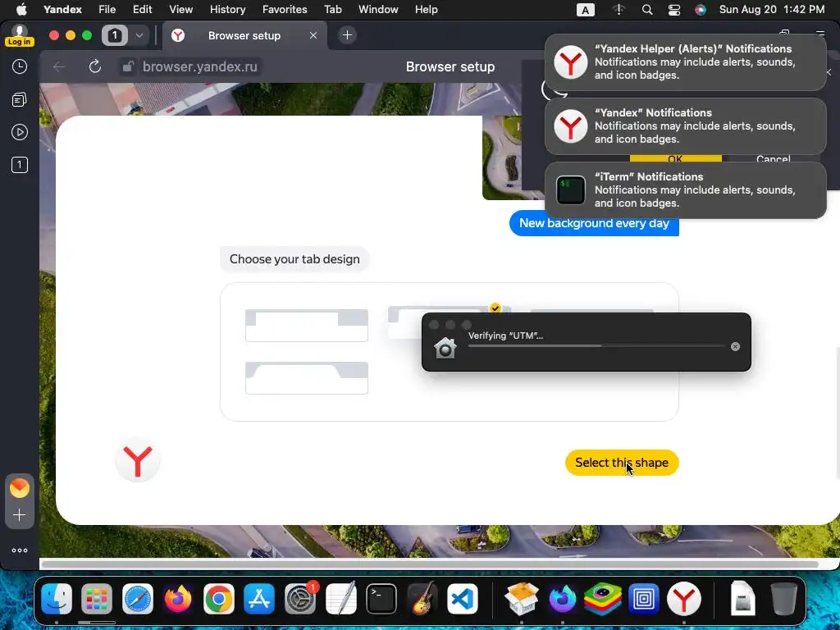Open the Apple menu
Image resolution: width=840 pixels, height=630 pixels.
[21, 10]
